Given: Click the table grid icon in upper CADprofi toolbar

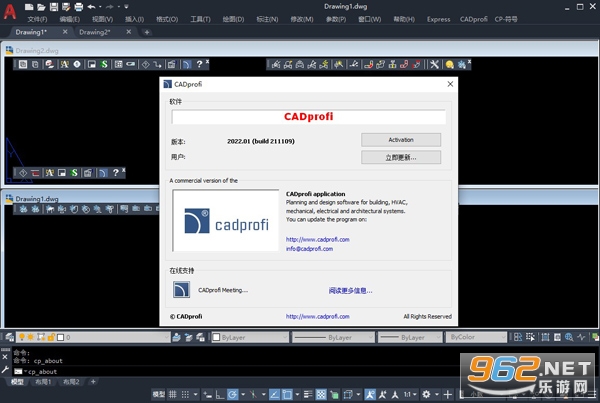Looking at the screenshot, I should coord(119,64).
